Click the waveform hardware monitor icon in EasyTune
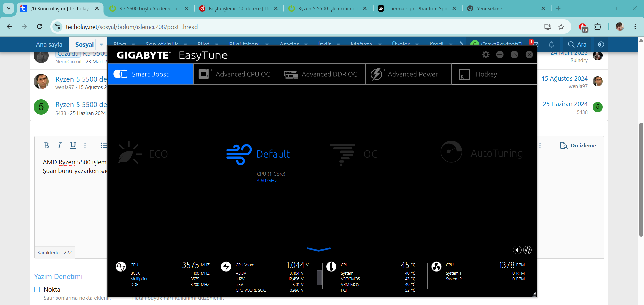 [527, 250]
